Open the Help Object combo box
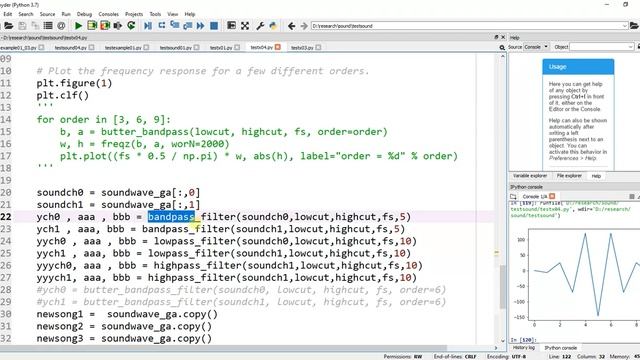The image size is (640, 360). pyautogui.click(x=602, y=47)
